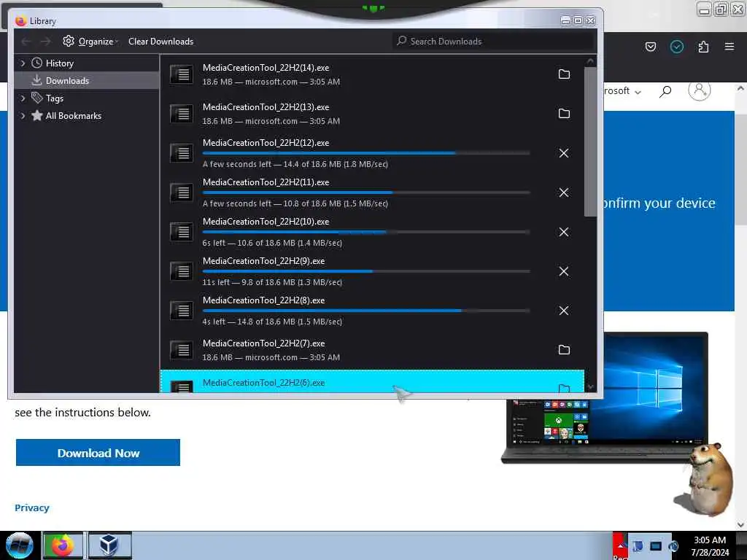Select the MediaCreationTool_22H2(13).exe file name
The image size is (747, 560).
(266, 107)
